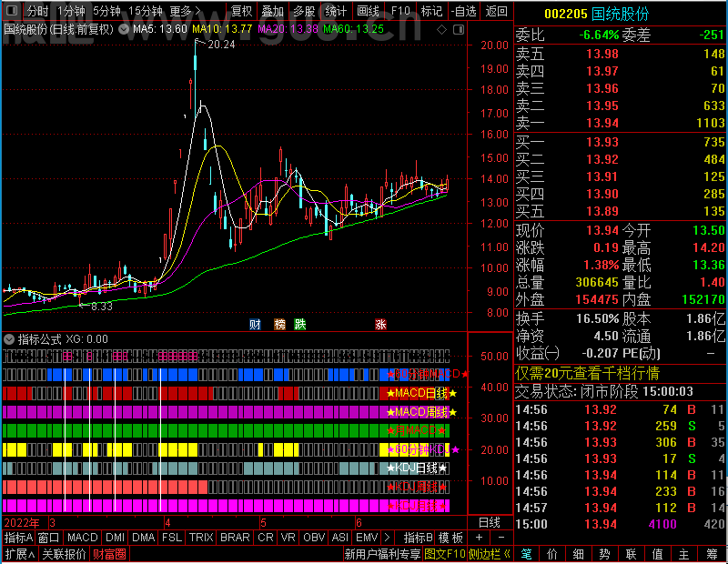Click the diamond icon above the chart
Viewport: 728px width, 564px height.
pyautogui.click(x=441, y=30)
